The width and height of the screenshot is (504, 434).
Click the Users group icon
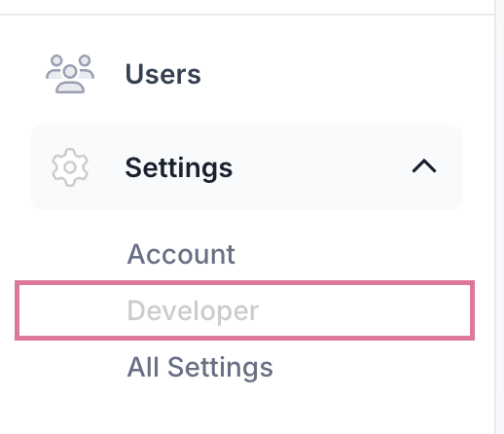coord(70,74)
